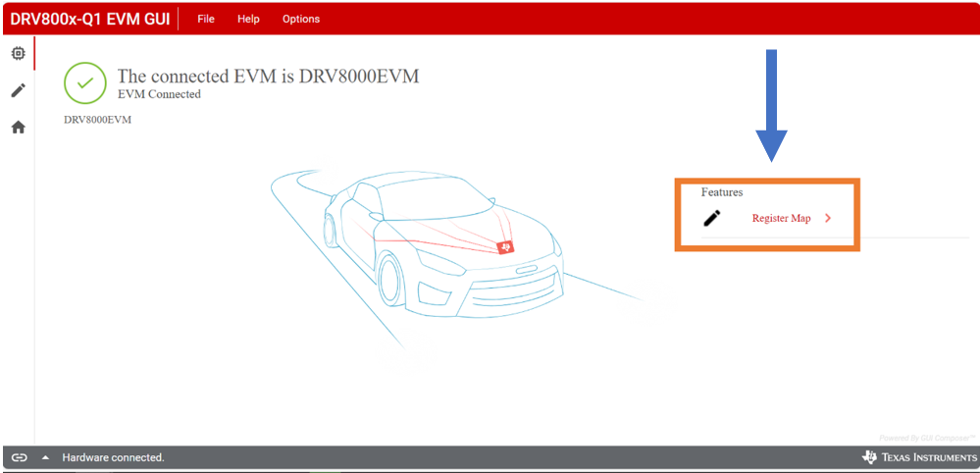Open the Register Map link
This screenshot has width=980, height=473.
coord(781,218)
